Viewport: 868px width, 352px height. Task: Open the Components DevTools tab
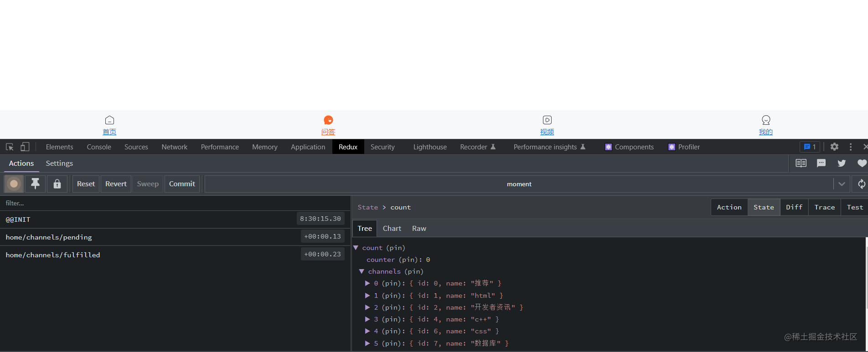tap(629, 147)
